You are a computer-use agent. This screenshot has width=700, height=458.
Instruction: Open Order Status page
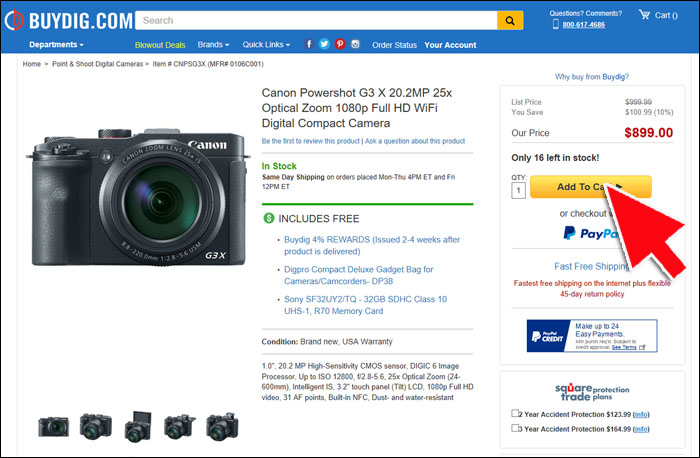pyautogui.click(x=394, y=45)
